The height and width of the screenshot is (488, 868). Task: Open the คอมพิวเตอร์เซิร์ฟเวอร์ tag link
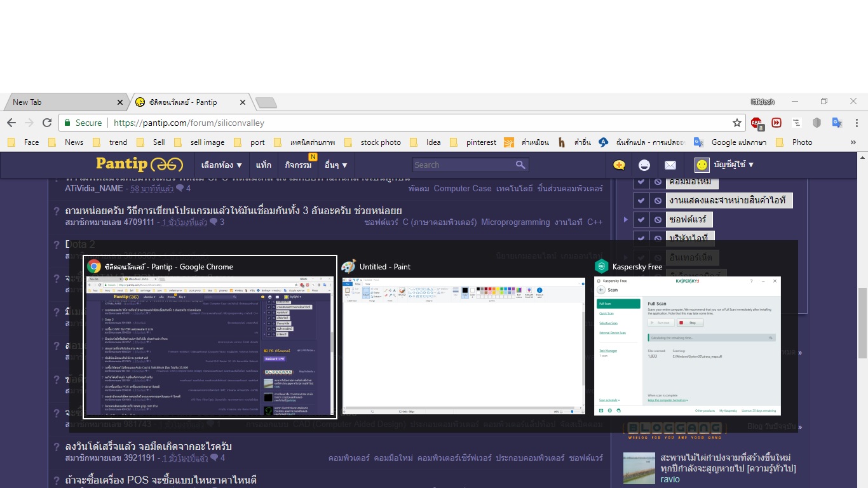click(x=454, y=458)
